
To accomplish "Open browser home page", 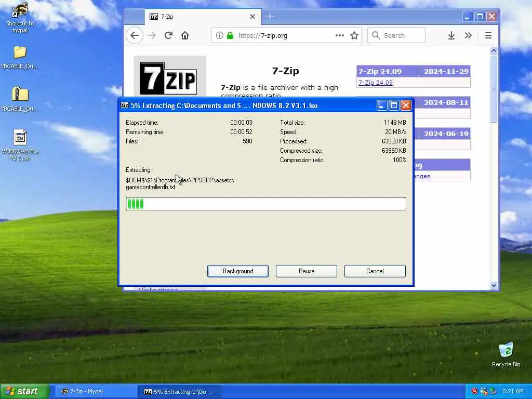I will click(185, 35).
